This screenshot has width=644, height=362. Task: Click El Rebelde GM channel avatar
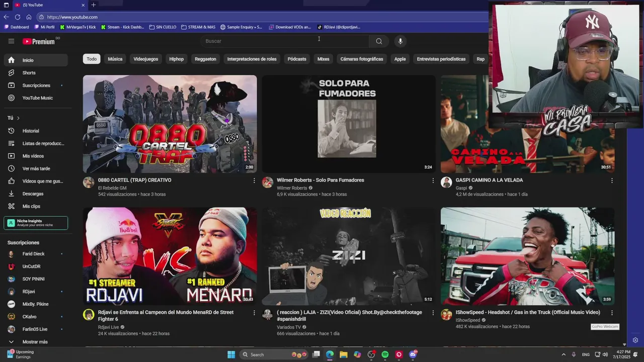pyautogui.click(x=89, y=182)
